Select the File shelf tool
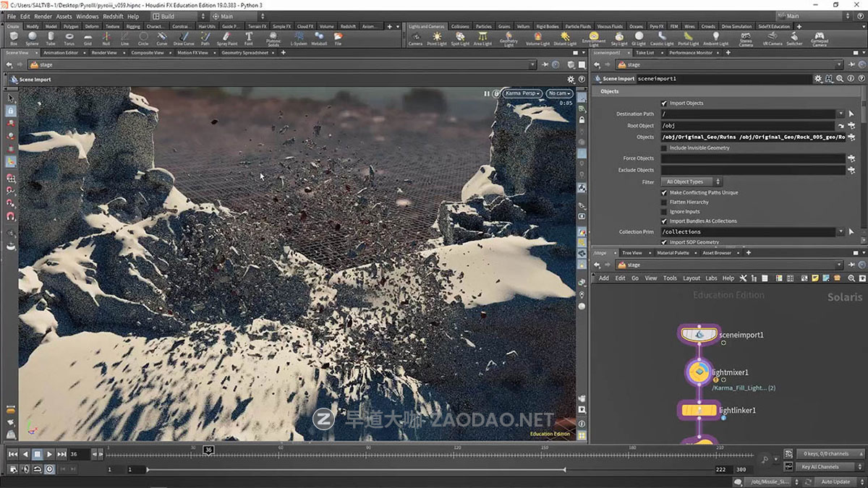This screenshot has height=488, width=868. (338, 38)
